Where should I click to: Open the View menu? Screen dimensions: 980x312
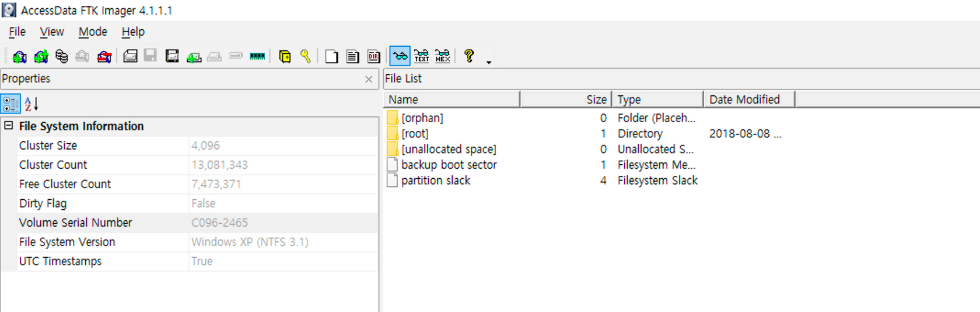tap(51, 32)
